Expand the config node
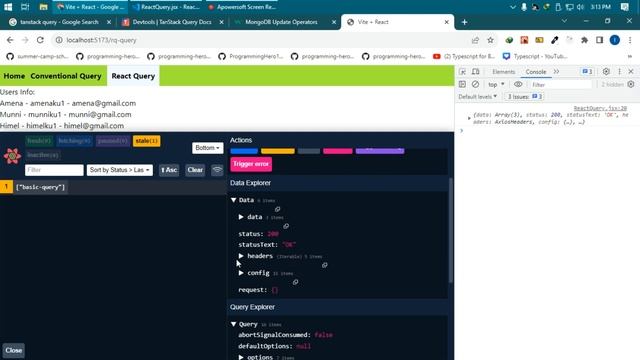640x360 pixels. [241, 273]
